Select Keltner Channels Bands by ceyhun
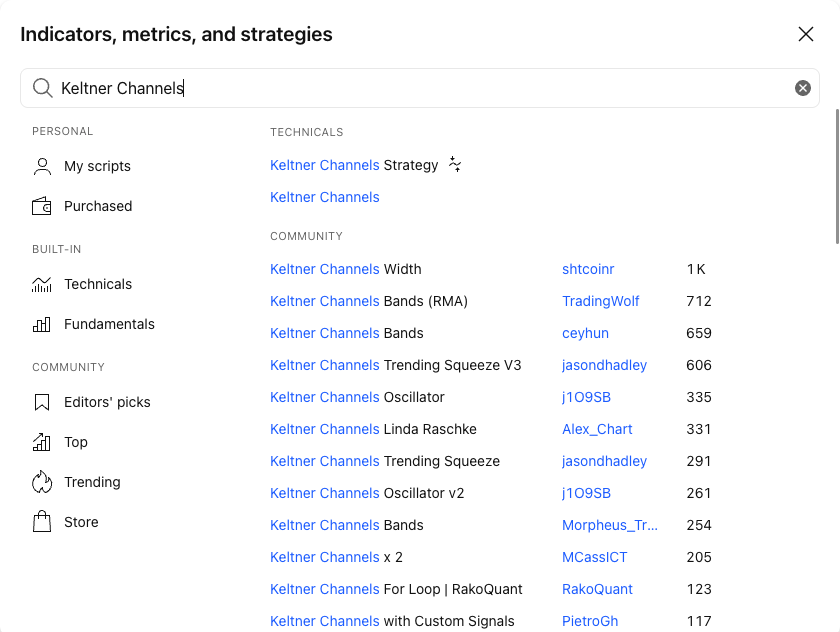 [x=347, y=333]
